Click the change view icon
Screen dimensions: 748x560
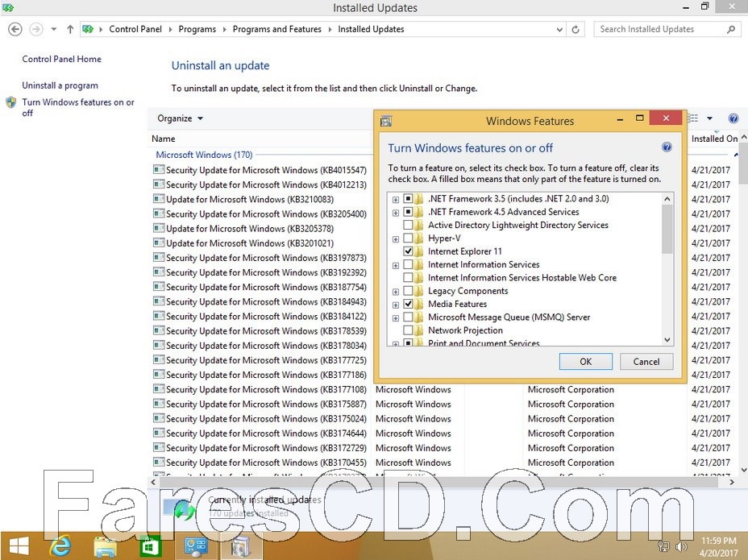(694, 118)
